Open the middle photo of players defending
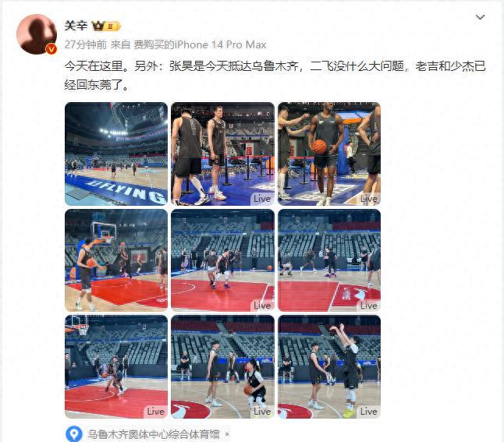This screenshot has height=442, width=504. point(223,260)
